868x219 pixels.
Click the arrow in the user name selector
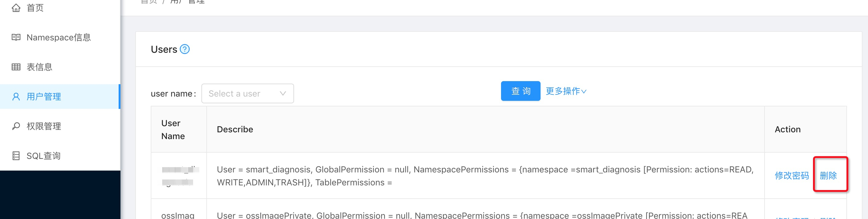point(283,93)
